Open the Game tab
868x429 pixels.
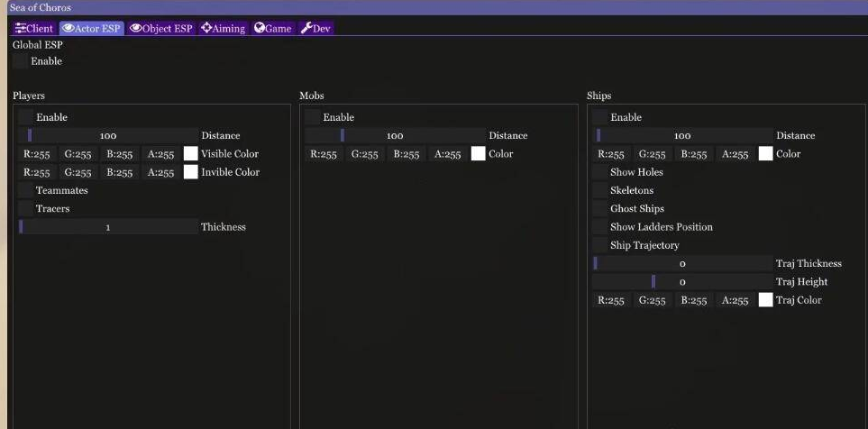click(273, 28)
